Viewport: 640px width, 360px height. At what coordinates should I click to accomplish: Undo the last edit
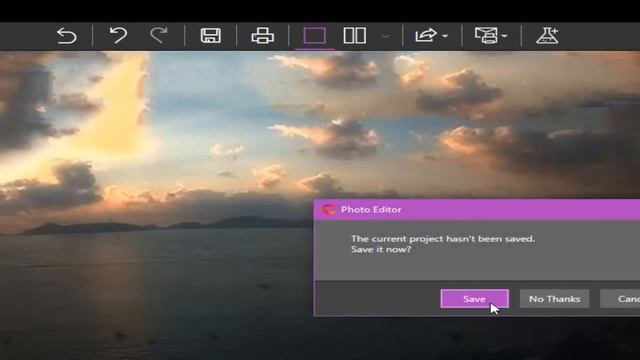point(118,36)
